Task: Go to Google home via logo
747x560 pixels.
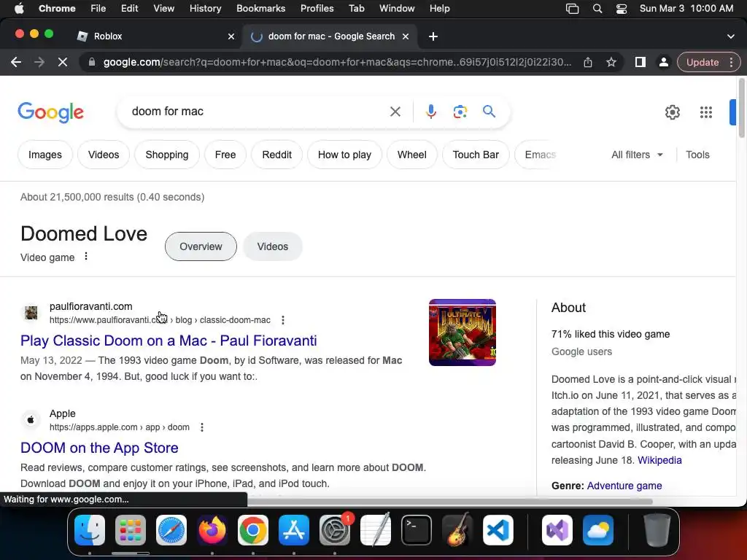Action: click(50, 112)
